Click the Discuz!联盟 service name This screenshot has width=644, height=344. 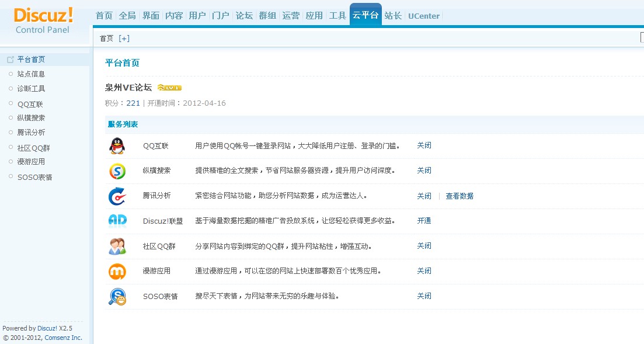click(x=163, y=221)
